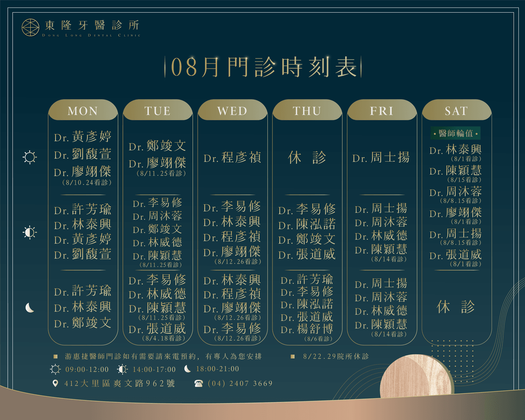Viewport: 525px width, 420px height.
Task: Click the morning sun icon beside the schedule rows
Action: pos(30,157)
